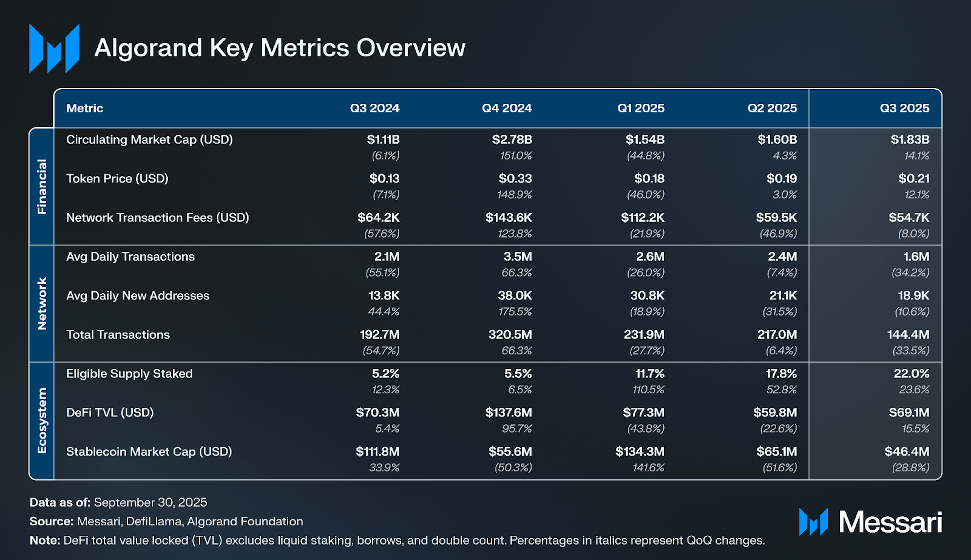
Task: Click the Messari wordmark at bottom right
Action: click(890, 522)
